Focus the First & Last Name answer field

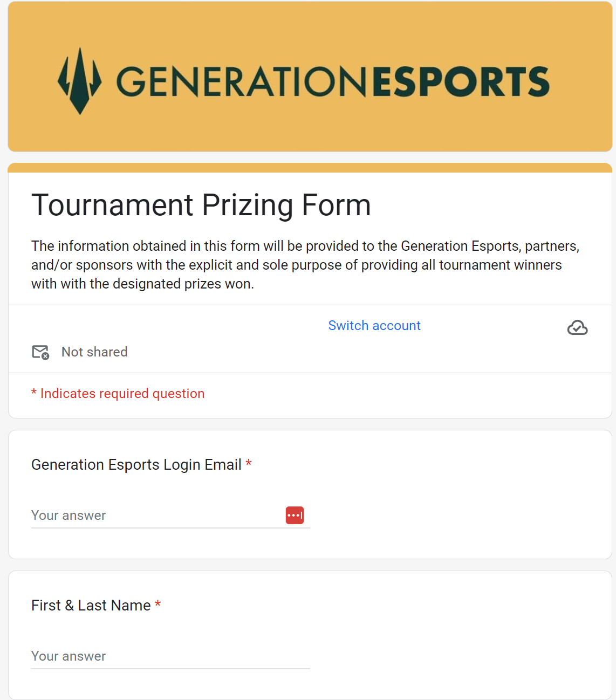tap(170, 656)
